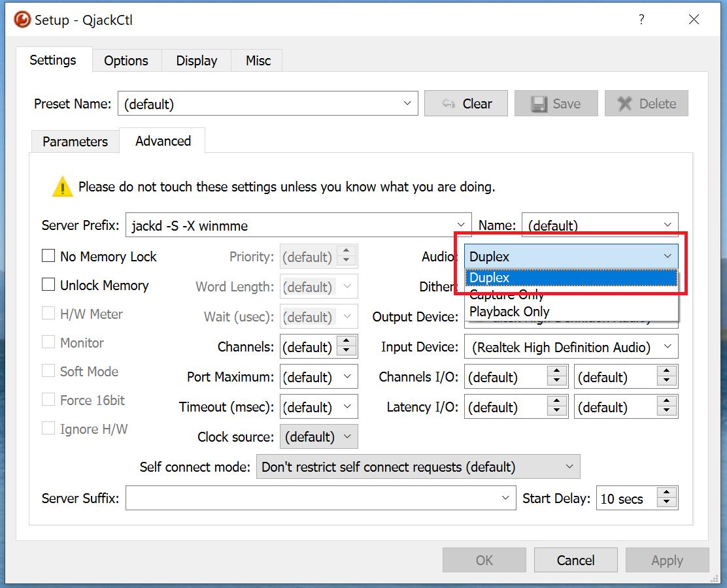Toggle the Unlock Memory checkbox
Screen dimensions: 727x588
[48, 285]
